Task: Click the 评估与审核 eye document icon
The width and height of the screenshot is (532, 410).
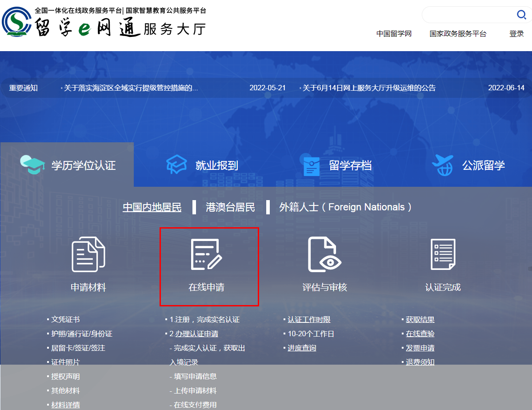Action: point(324,254)
